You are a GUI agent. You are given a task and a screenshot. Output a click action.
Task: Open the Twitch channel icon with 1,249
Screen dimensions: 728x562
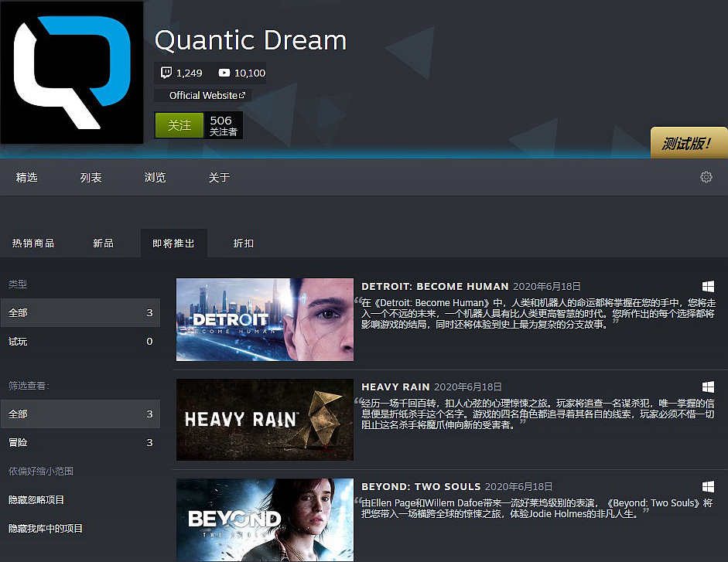pyautogui.click(x=166, y=73)
